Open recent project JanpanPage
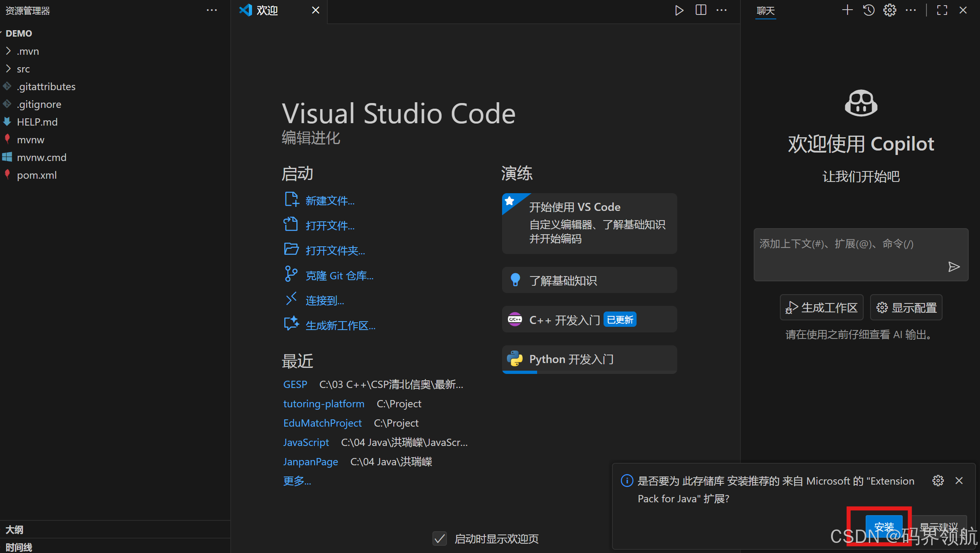 [310, 462]
